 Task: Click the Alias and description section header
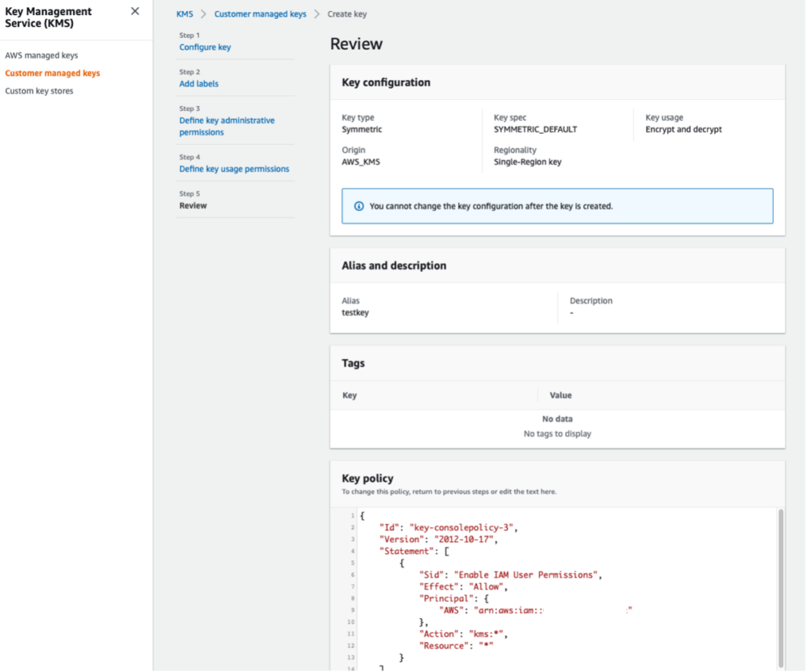(x=394, y=265)
